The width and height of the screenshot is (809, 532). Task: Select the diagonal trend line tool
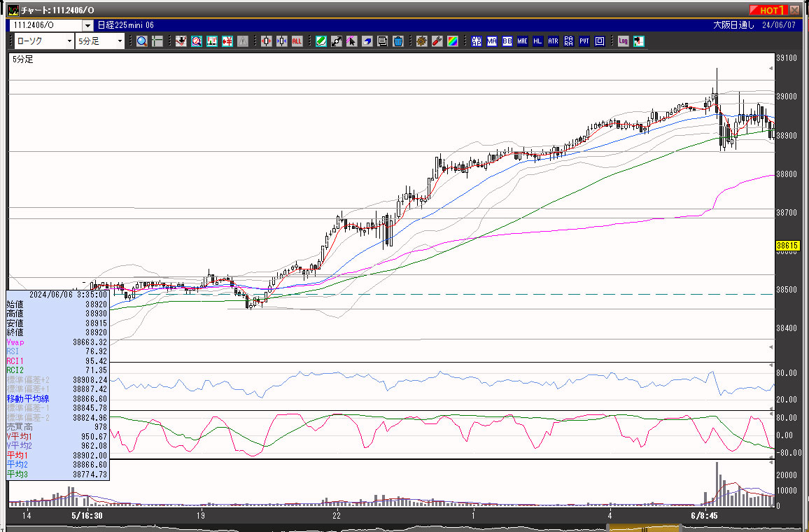point(337,41)
